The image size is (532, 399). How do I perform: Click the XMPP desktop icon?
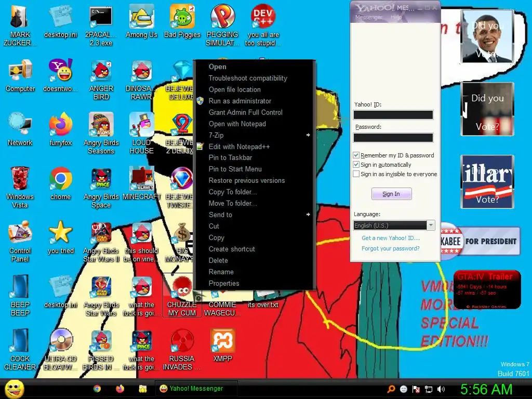point(222,345)
